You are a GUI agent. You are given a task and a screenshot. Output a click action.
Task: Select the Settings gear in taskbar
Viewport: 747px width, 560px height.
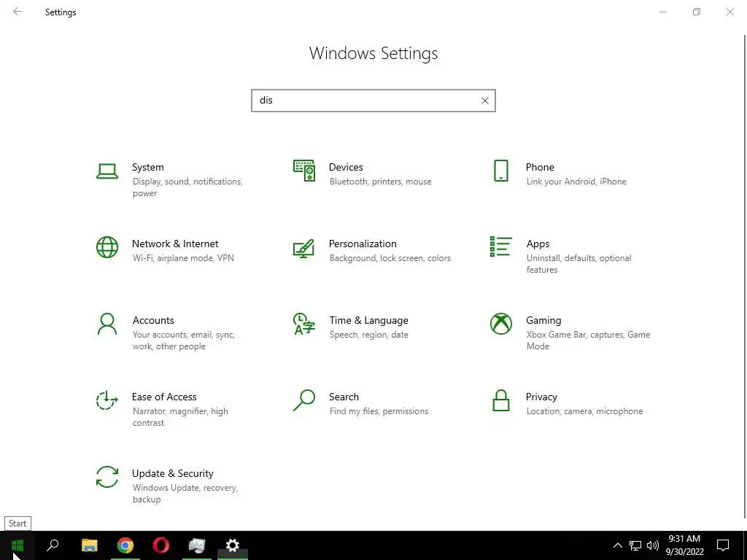click(x=233, y=545)
